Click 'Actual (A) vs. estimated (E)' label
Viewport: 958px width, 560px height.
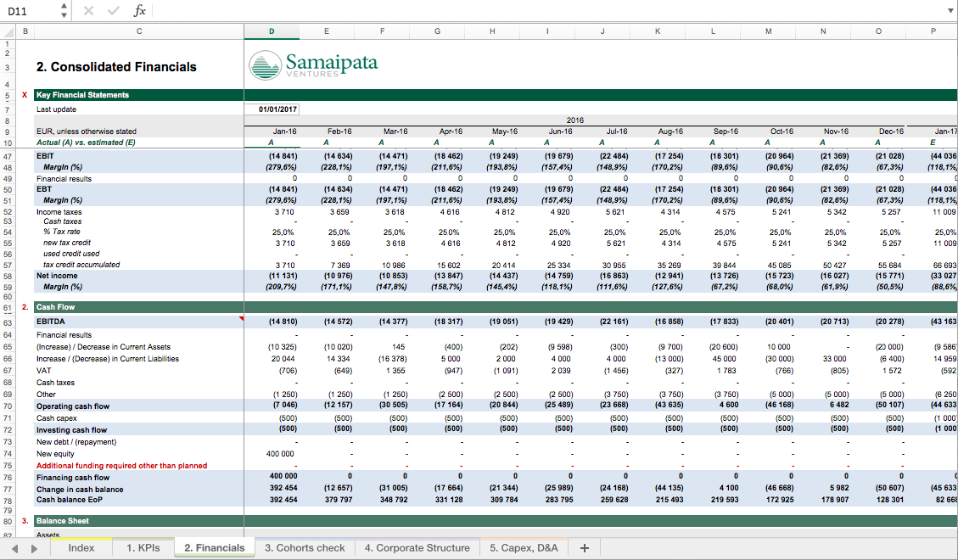pyautogui.click(x=86, y=143)
